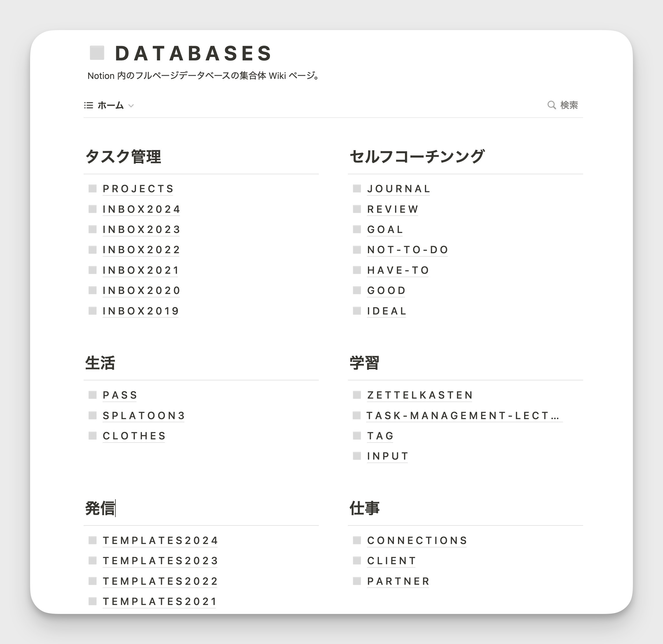Click the page icon beside TEMPLATES2021
The image size is (663, 644).
93,601
